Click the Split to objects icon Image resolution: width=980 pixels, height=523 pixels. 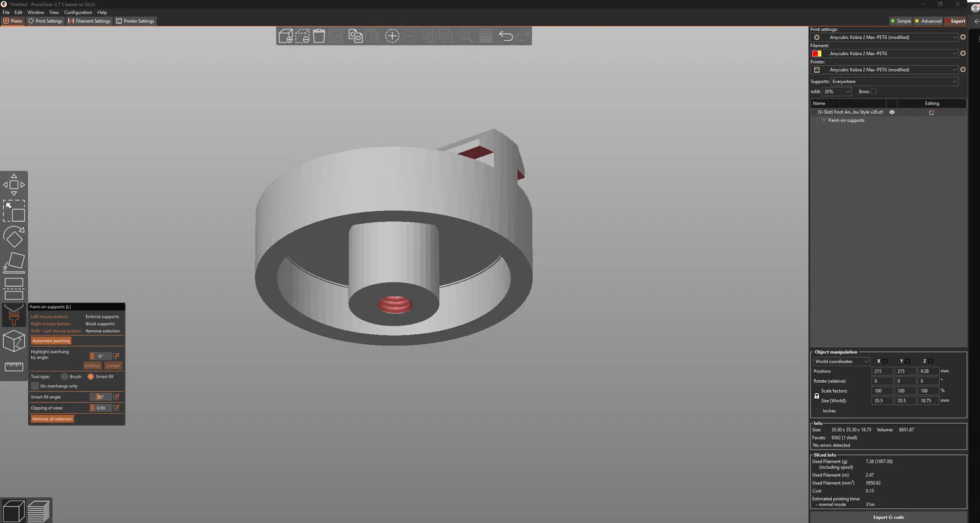click(429, 36)
